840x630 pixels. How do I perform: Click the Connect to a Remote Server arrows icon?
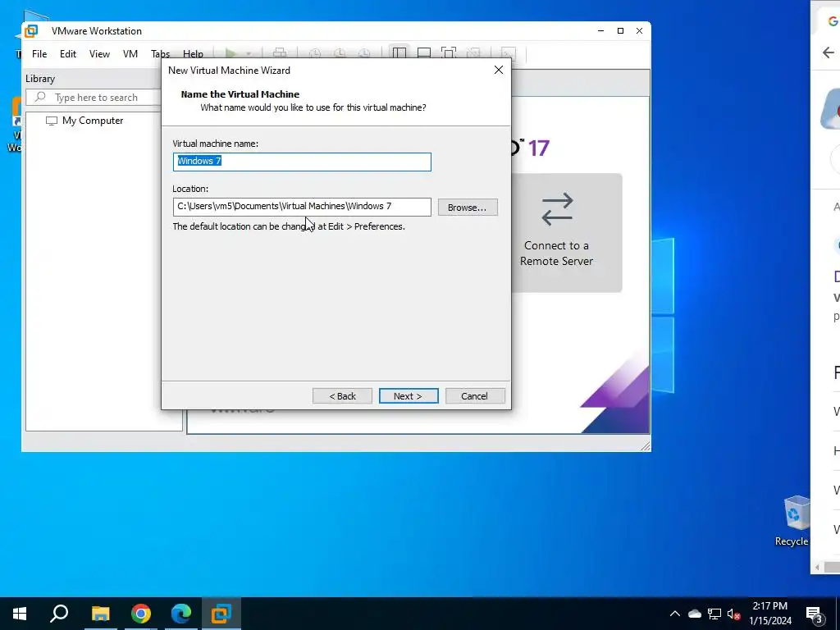point(557,209)
